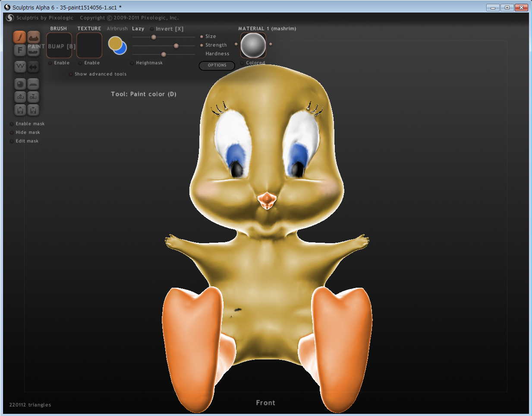Select the Paint bump tool icon
The width and height of the screenshot is (532, 416).
pyautogui.click(x=34, y=37)
